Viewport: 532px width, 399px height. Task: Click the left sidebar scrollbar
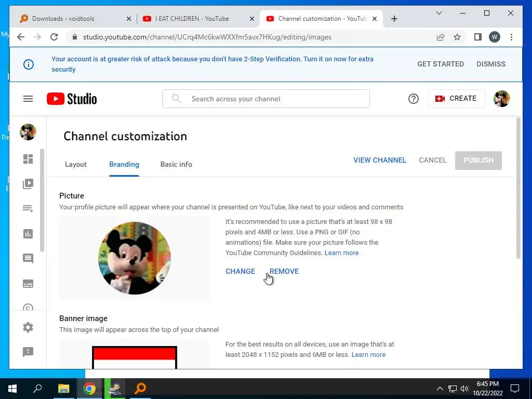click(42, 200)
